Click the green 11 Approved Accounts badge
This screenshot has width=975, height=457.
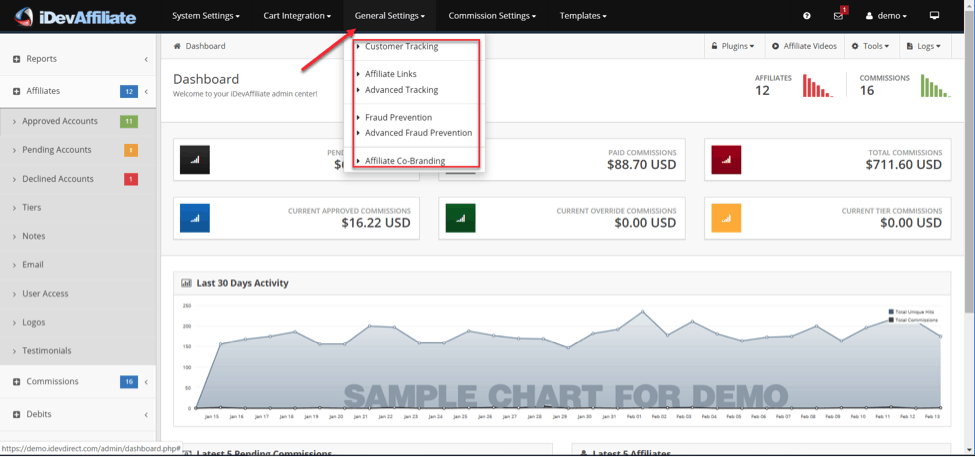[129, 121]
